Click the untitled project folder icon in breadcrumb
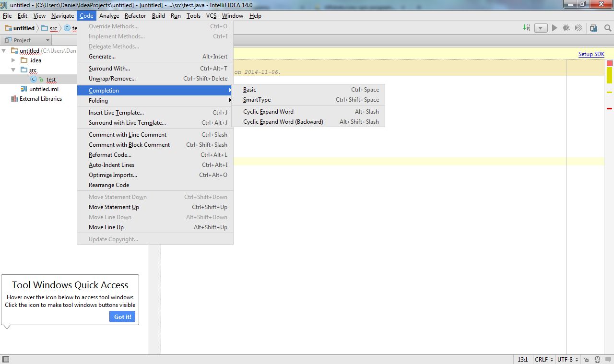614x364 pixels. [x=8, y=28]
